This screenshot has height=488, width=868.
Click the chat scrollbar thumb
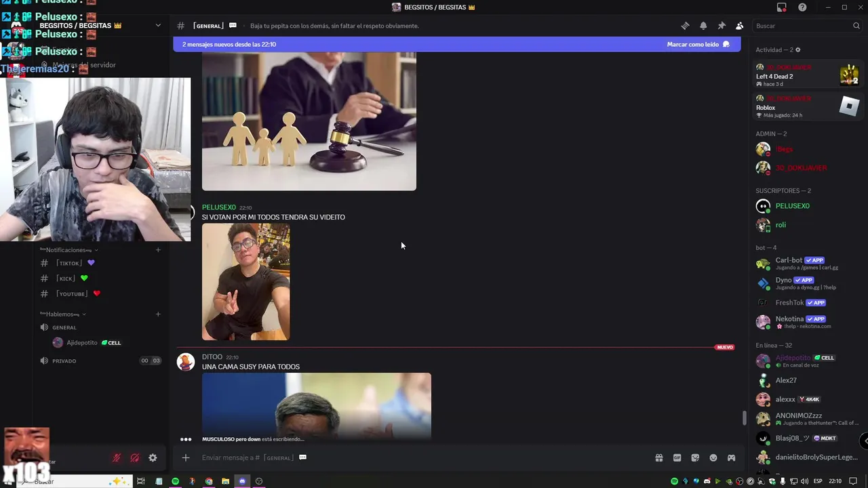coord(744,418)
